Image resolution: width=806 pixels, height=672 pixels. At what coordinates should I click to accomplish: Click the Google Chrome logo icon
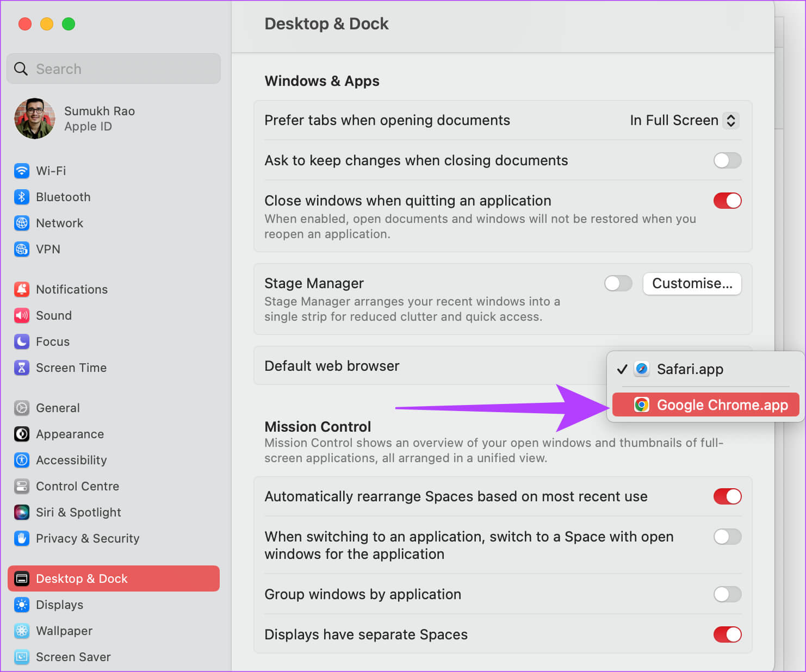642,405
